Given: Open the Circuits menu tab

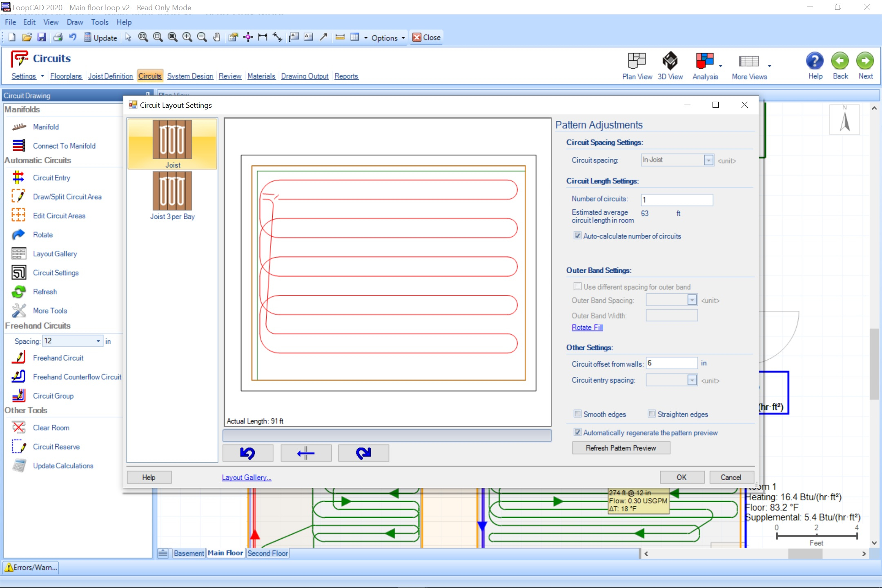Looking at the screenshot, I should (x=149, y=76).
